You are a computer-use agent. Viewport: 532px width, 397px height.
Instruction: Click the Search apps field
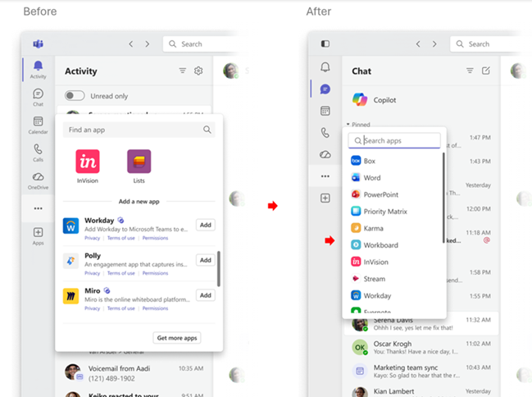394,140
